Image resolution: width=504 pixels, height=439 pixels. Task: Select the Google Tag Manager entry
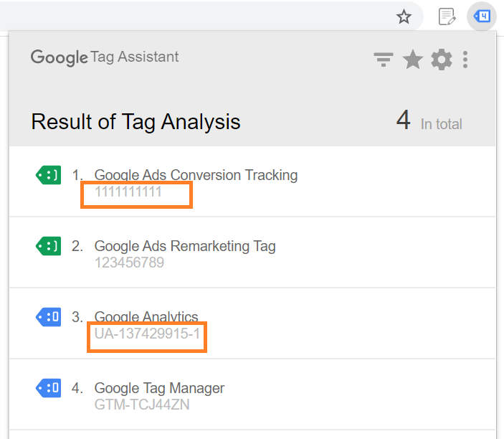159,388
